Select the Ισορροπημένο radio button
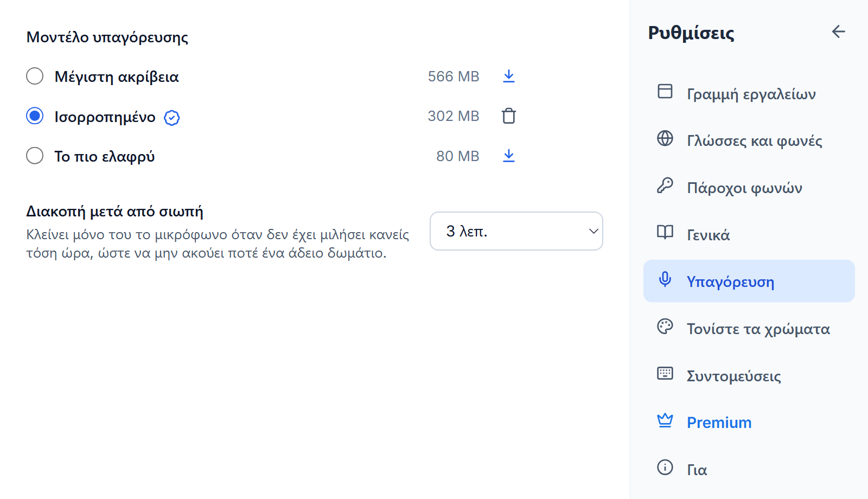 point(35,116)
